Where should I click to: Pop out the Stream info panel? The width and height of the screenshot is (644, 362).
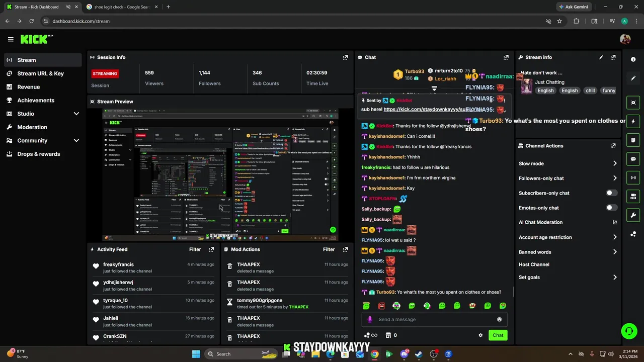point(613,57)
